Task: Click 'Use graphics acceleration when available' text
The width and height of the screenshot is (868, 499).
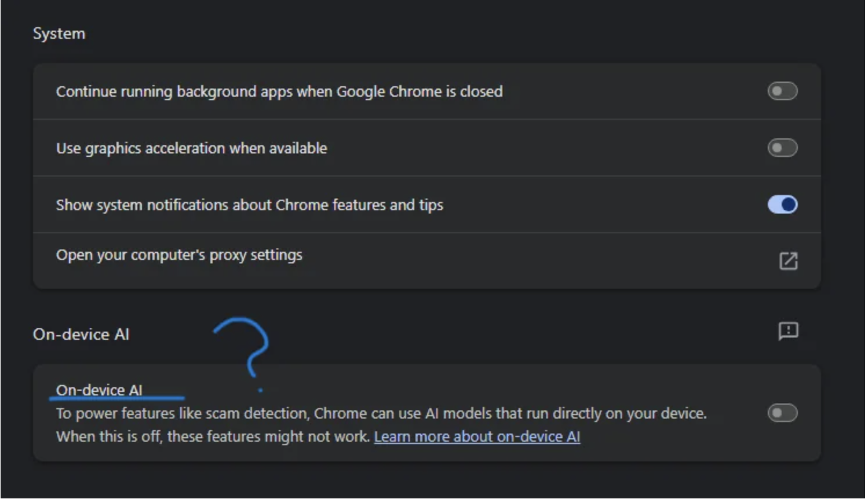Action: 192,148
